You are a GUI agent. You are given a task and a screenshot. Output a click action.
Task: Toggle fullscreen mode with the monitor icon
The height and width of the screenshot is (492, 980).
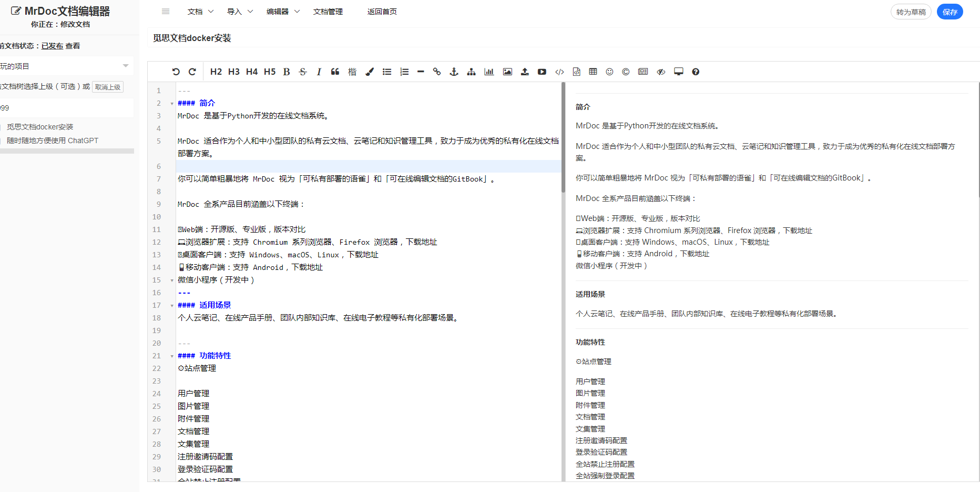coord(678,72)
